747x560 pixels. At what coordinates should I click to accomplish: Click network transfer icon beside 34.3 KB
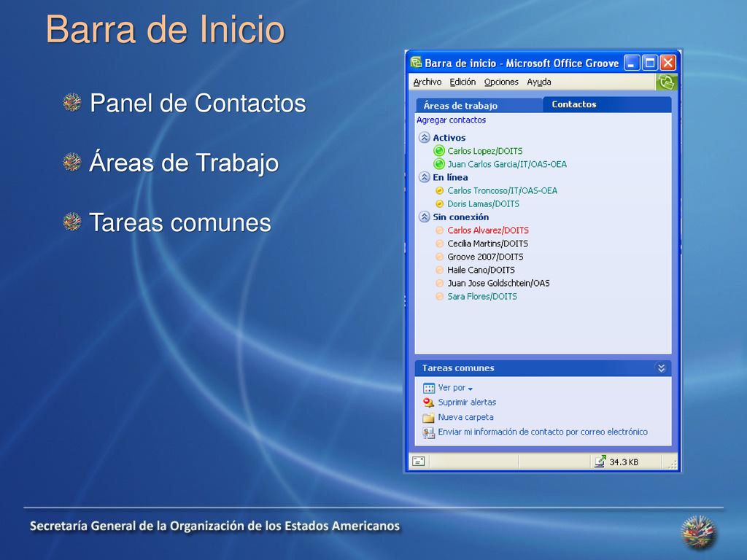pyautogui.click(x=600, y=461)
